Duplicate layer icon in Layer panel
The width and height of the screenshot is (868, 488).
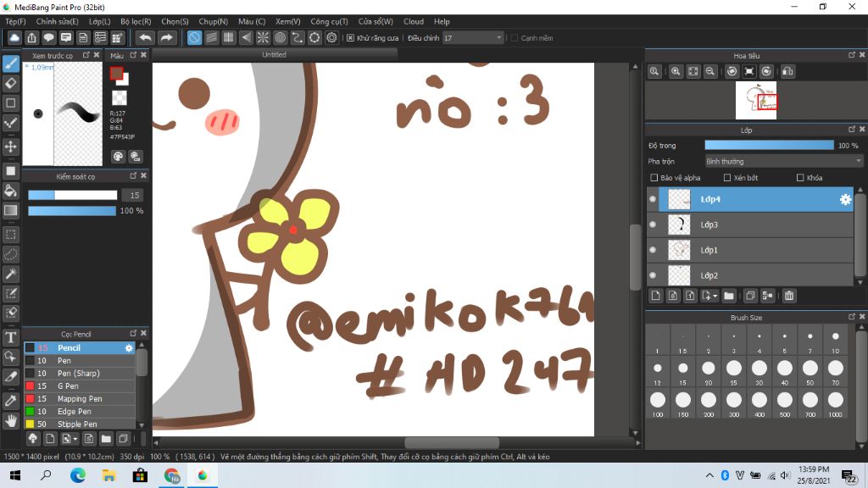[x=750, y=296]
